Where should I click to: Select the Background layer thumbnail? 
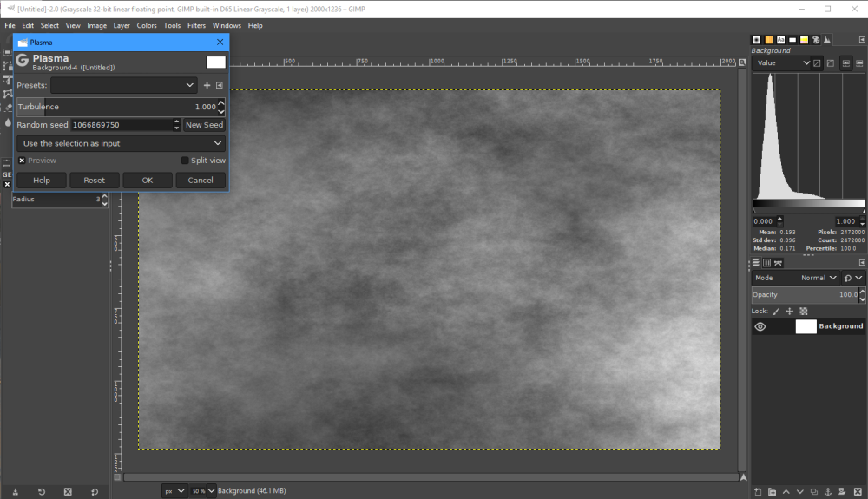pos(806,326)
